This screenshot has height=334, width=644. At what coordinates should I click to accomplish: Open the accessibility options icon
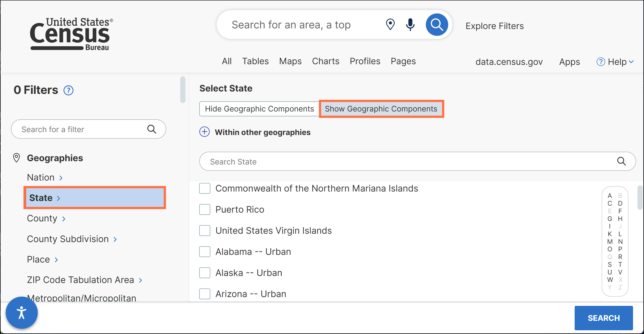(x=22, y=312)
